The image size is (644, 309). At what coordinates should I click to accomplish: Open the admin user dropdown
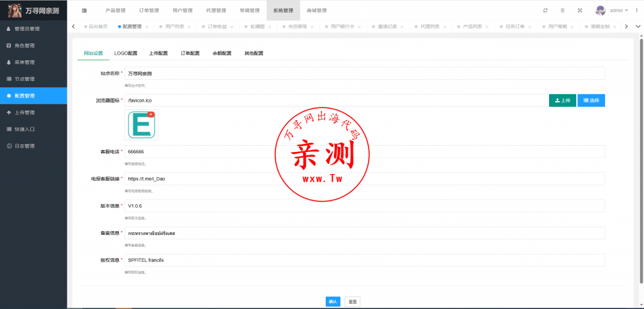(619, 10)
